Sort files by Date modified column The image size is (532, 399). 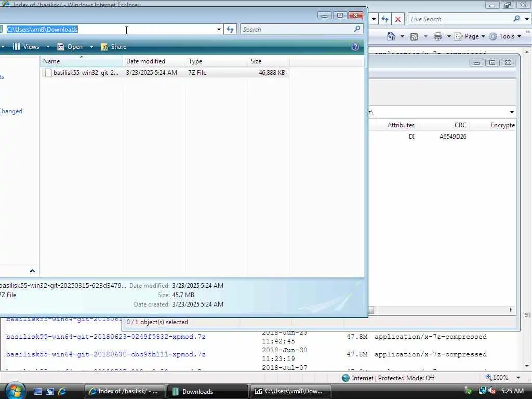(154, 61)
